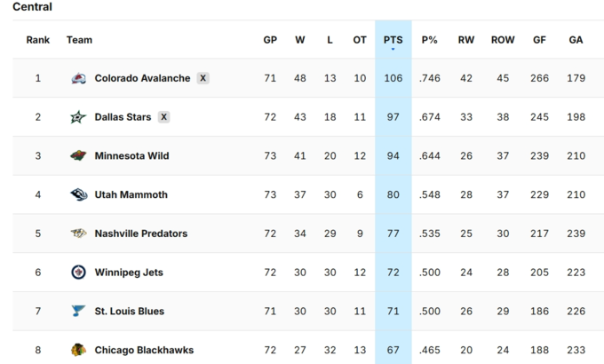
Task: Open the Minnesota Wild team link
Action: point(131,155)
